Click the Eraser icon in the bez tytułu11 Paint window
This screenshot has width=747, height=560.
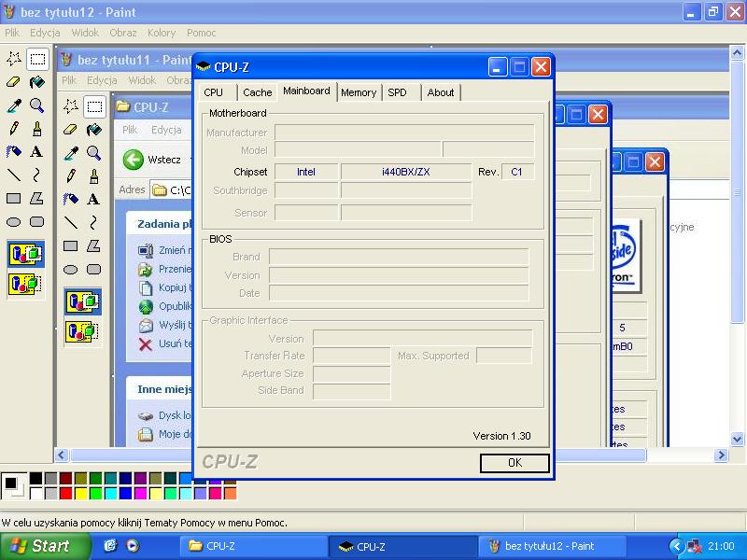point(71,129)
